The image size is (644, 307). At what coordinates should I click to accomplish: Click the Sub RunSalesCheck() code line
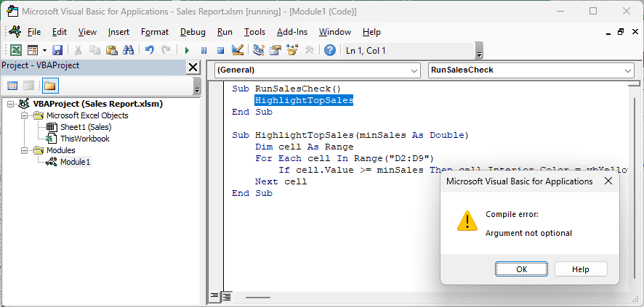286,89
